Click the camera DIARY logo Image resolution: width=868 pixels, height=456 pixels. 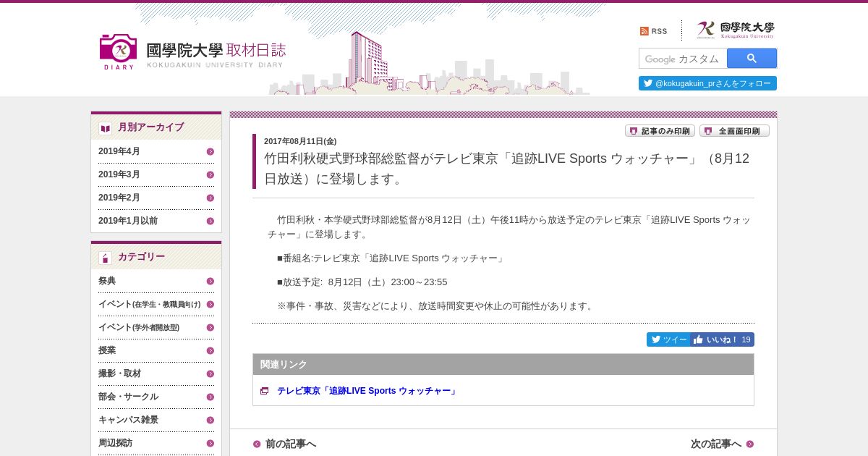(x=118, y=51)
